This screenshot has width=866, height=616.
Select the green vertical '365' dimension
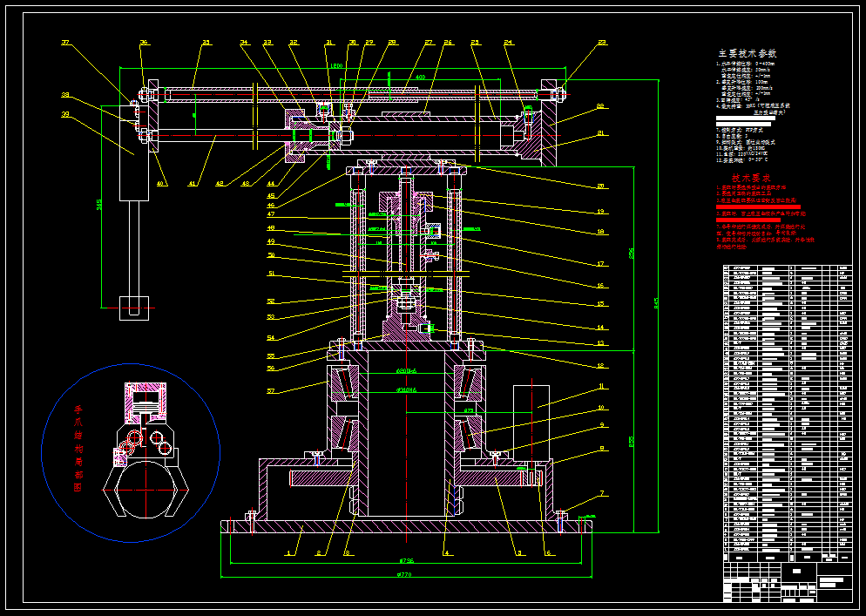[98, 205]
